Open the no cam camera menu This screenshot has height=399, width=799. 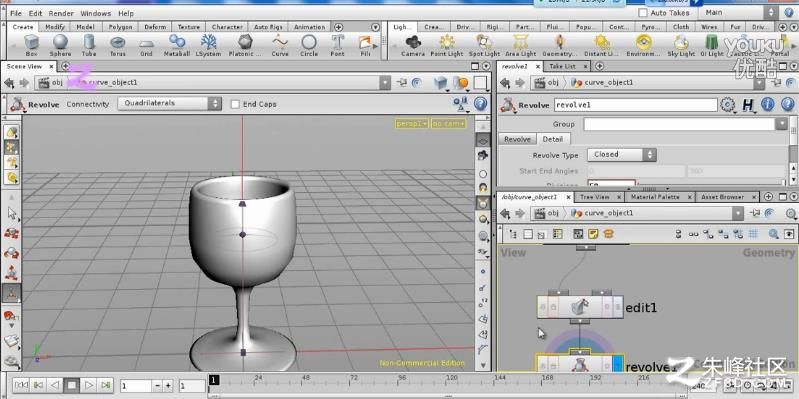448,124
